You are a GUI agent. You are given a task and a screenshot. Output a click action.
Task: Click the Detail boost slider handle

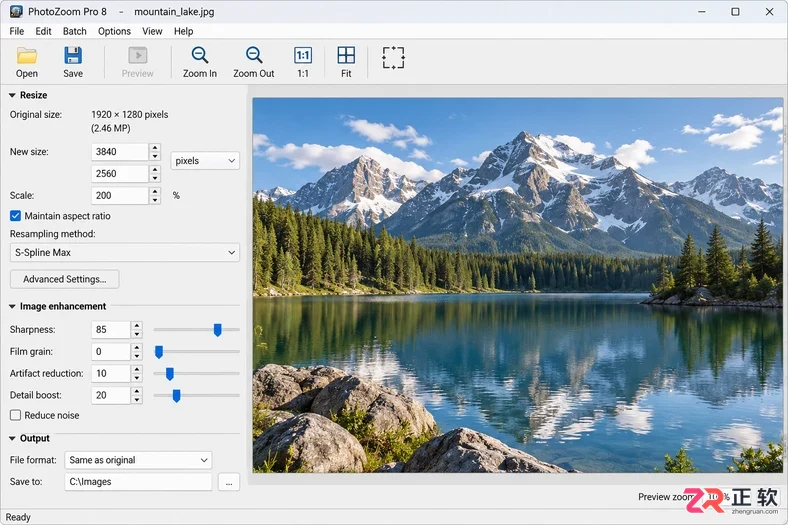click(x=176, y=396)
